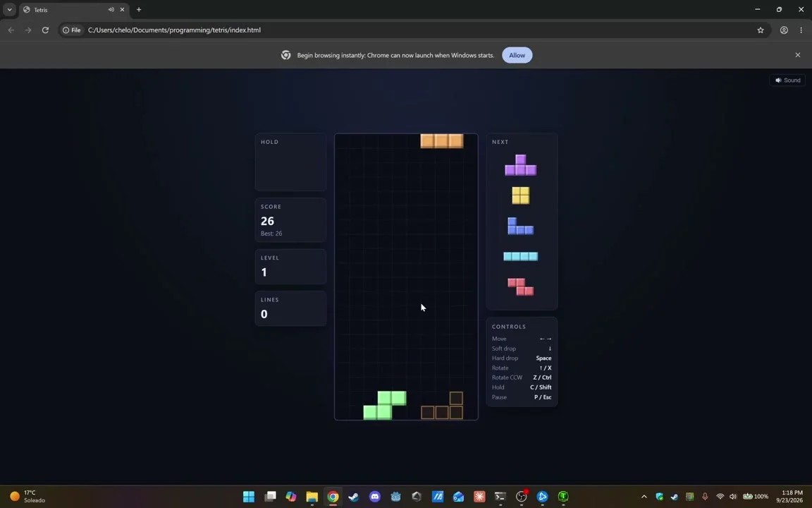Open the orange starburst app on the taskbar
This screenshot has height=508, width=812.
[x=479, y=497]
